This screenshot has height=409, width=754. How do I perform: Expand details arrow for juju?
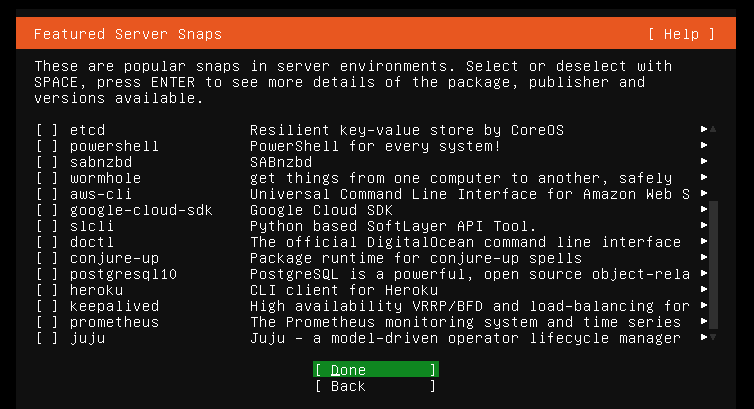(x=704, y=337)
